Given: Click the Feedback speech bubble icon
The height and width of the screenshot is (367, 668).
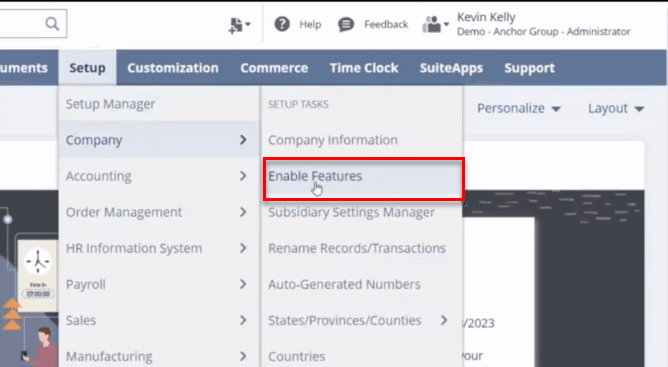Looking at the screenshot, I should 346,24.
